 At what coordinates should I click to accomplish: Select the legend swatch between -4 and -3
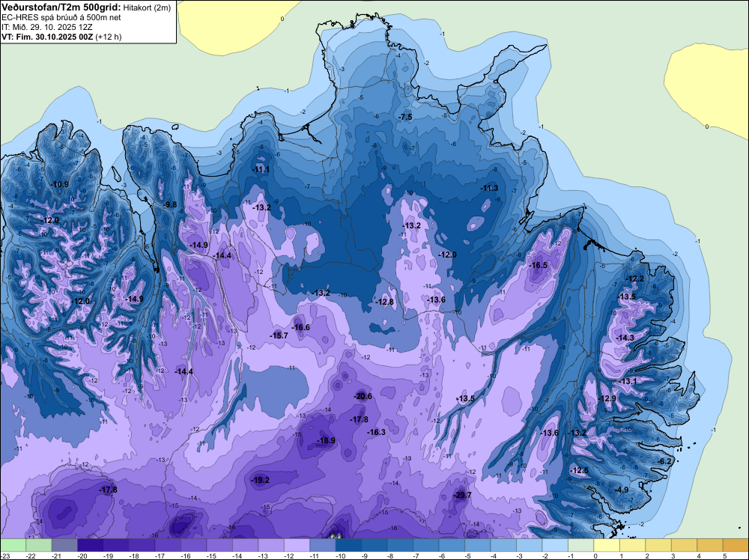point(503,545)
